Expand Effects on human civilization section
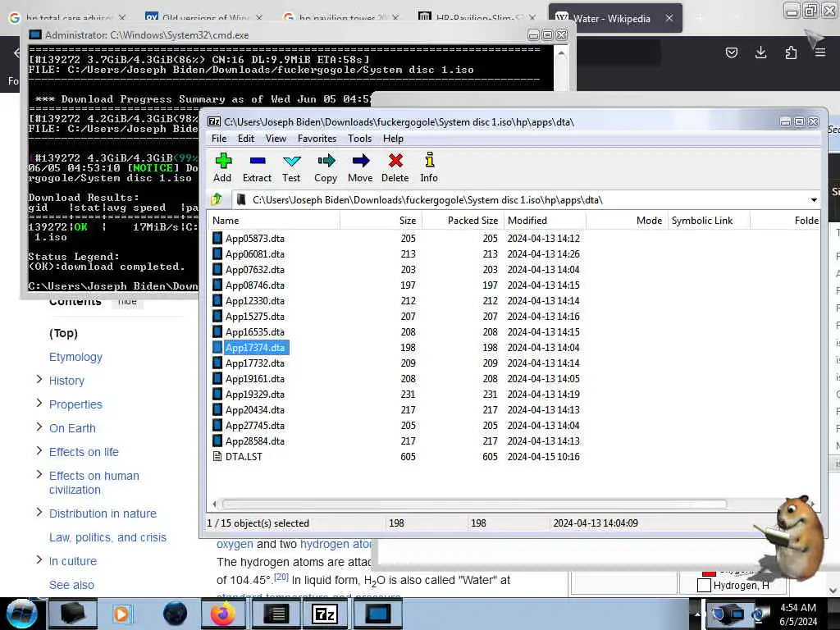This screenshot has height=630, width=840. tap(39, 474)
